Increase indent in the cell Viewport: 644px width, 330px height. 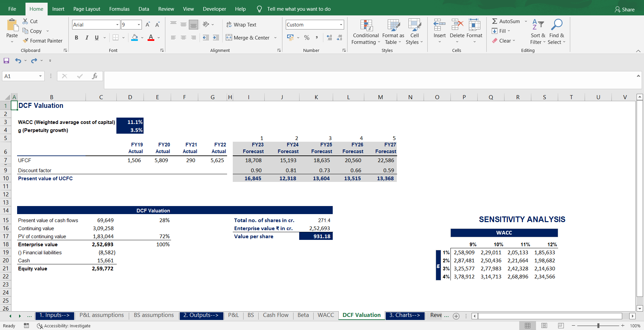click(x=216, y=38)
